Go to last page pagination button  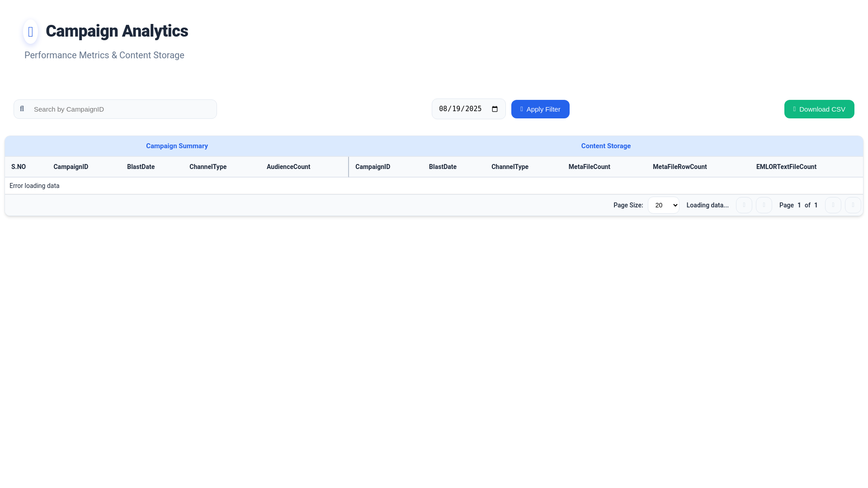(x=853, y=205)
